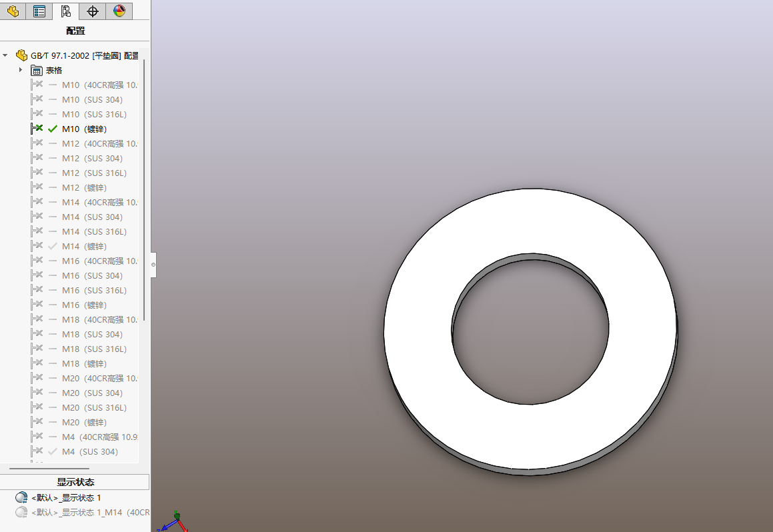Image resolution: width=773 pixels, height=532 pixels.
Task: Click gray checkmark beside M14 (镀锌)
Action: point(53,246)
